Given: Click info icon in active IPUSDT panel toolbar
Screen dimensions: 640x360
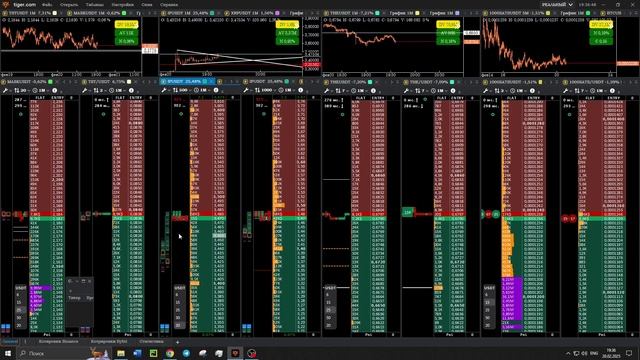Looking at the screenshot, I should (216, 90).
